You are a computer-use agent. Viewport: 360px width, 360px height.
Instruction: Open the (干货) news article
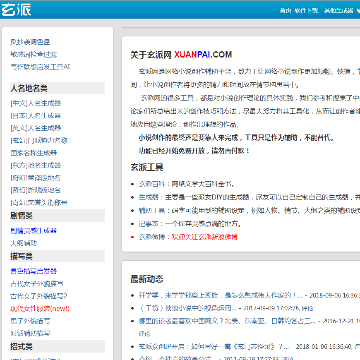187,308
